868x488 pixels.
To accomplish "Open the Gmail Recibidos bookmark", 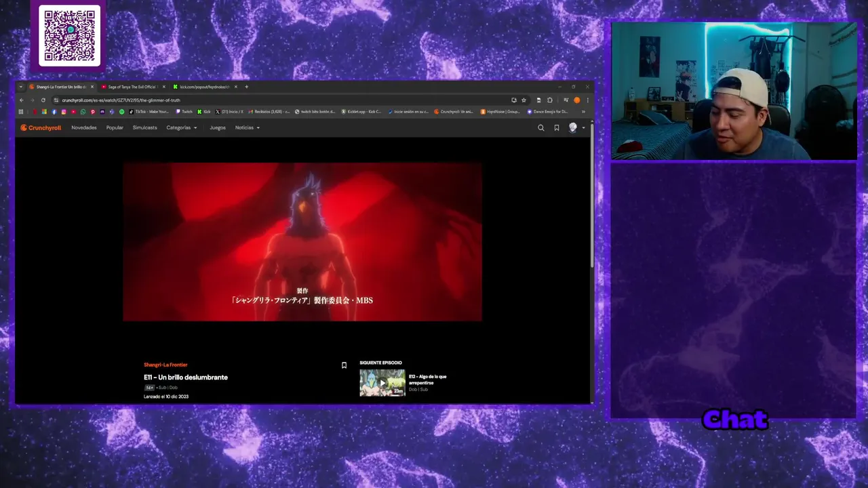I will click(269, 112).
